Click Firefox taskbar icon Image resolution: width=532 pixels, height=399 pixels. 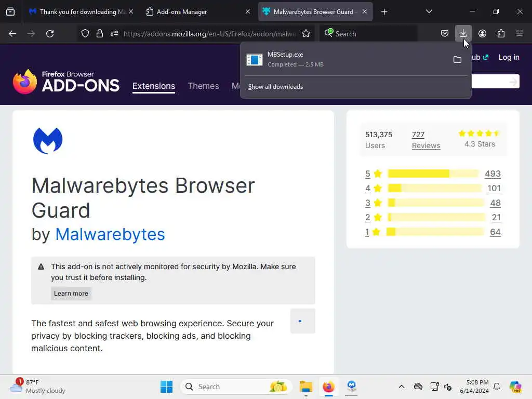(x=328, y=387)
